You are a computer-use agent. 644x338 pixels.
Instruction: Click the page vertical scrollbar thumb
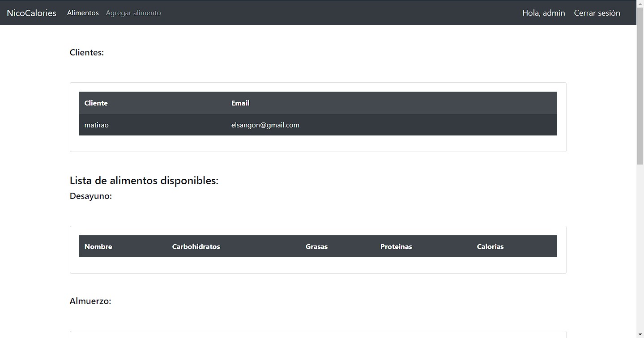640,87
